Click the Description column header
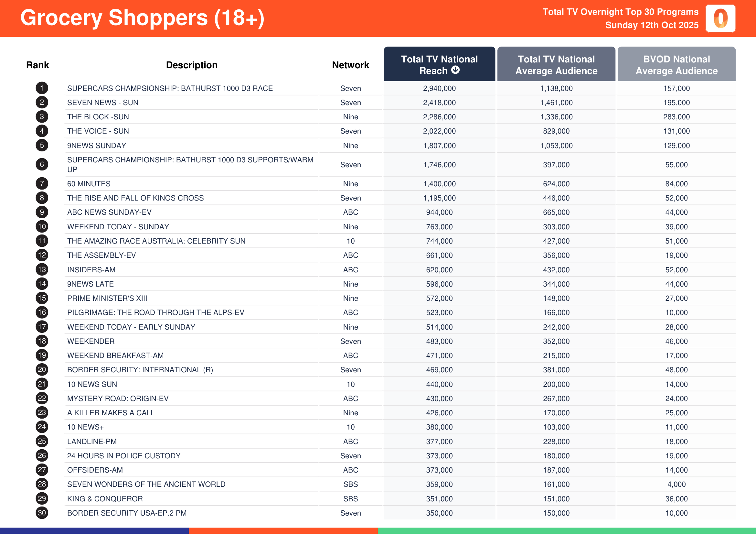This screenshot has width=756, height=535. click(x=192, y=65)
